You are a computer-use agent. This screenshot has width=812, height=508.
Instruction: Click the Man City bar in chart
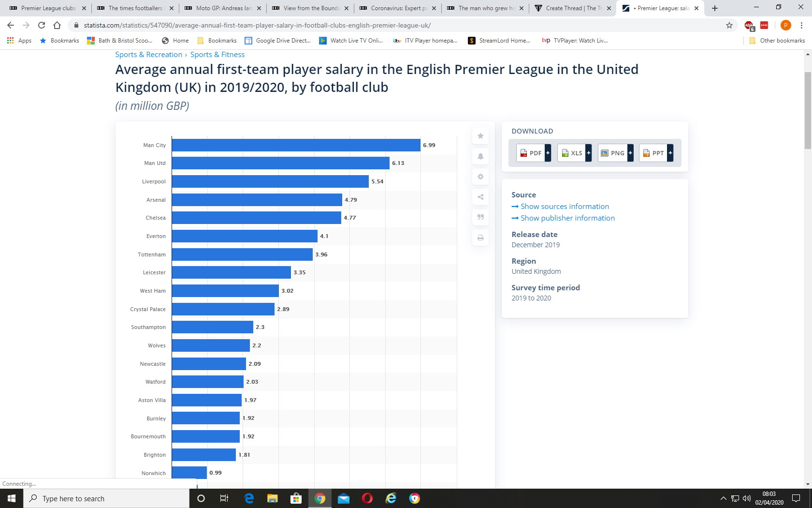(x=296, y=145)
